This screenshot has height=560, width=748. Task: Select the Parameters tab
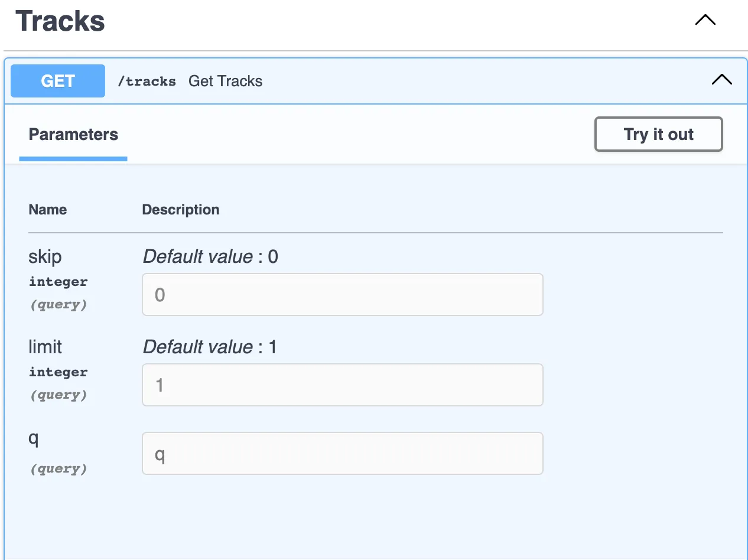click(73, 135)
